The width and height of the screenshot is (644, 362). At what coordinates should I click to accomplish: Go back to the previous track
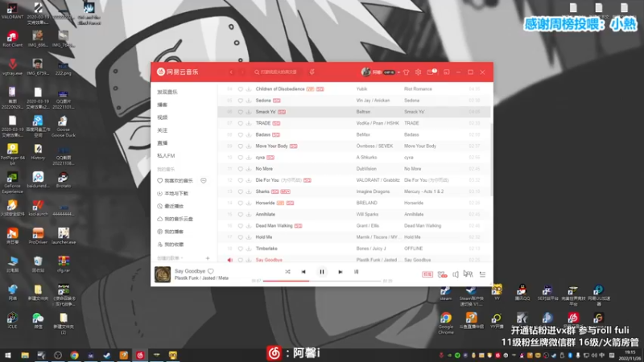point(303,272)
